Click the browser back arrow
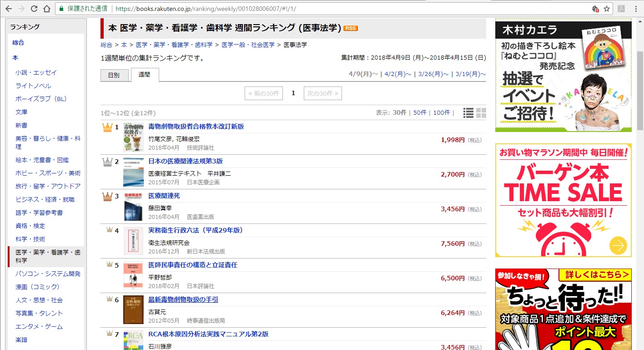This screenshot has height=350, width=644. tap(9, 9)
